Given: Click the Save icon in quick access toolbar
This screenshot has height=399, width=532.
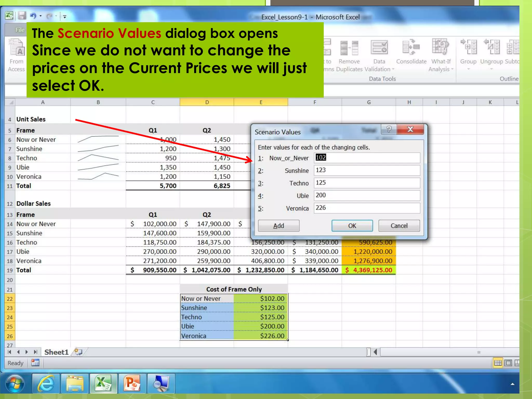Looking at the screenshot, I should pyautogui.click(x=22, y=16).
